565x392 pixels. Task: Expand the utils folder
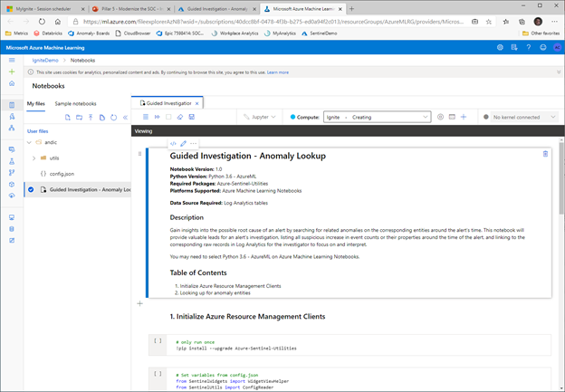[x=34, y=158]
